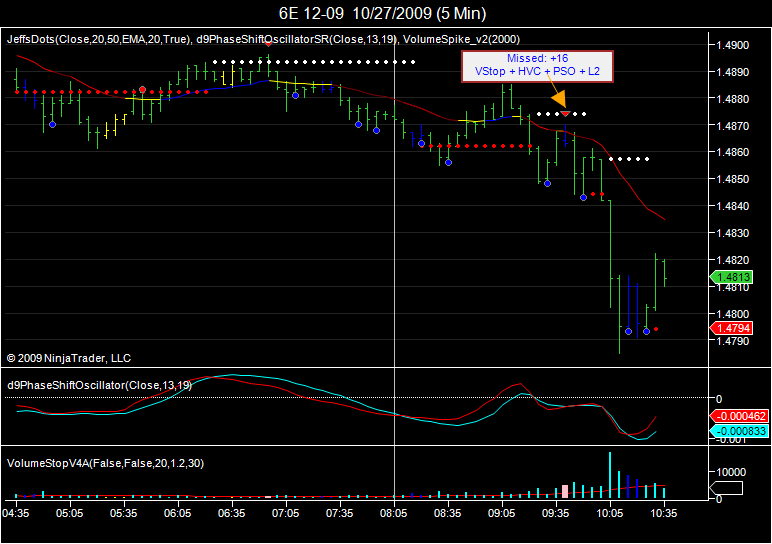
Task: Click the 07:05 time axis label
Action: pos(286,513)
